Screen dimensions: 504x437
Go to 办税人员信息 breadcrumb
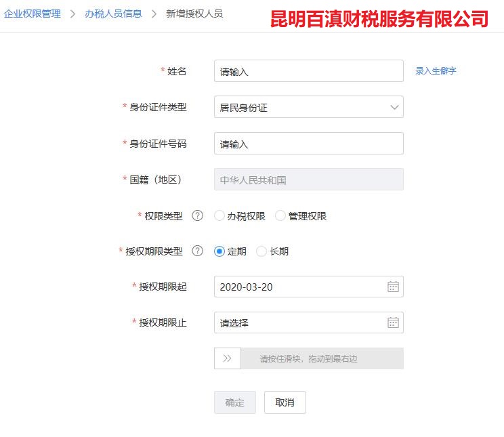coord(113,14)
